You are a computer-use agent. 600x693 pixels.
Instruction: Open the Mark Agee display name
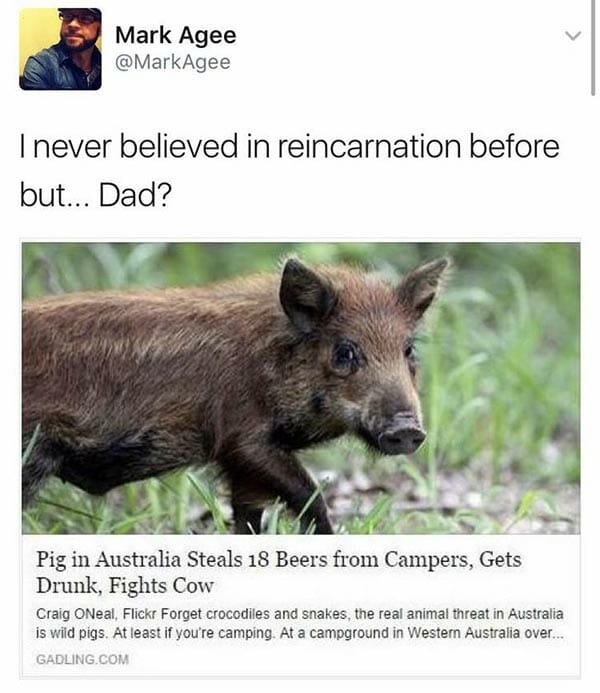pos(175,35)
